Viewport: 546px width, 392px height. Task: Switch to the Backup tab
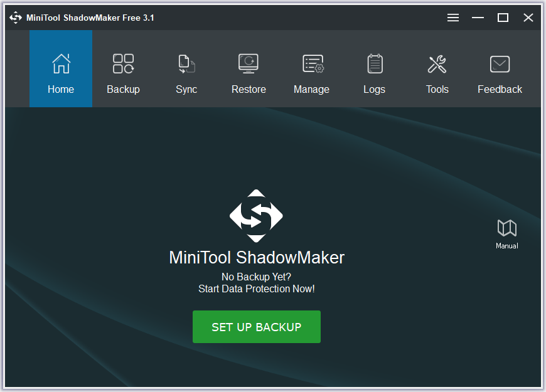tap(123, 68)
